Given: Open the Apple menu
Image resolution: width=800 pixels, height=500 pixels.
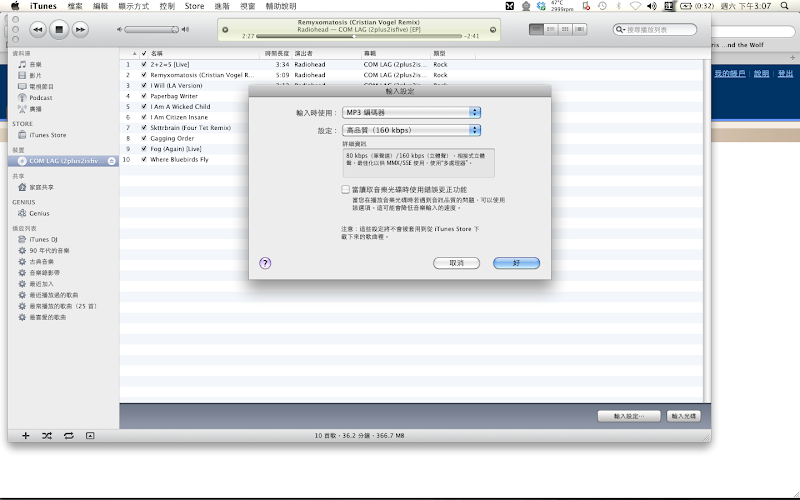Looking at the screenshot, I should [15, 6].
